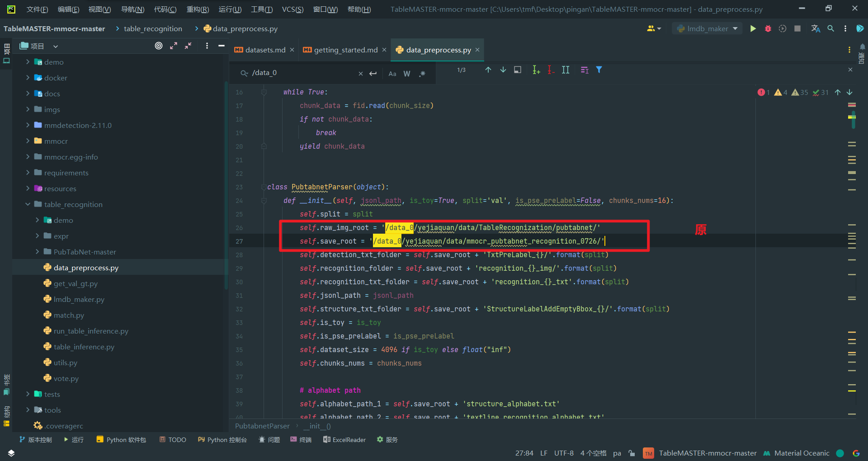Unselect occurrence in find bar
The width and height of the screenshot is (868, 461).
coord(551,70)
